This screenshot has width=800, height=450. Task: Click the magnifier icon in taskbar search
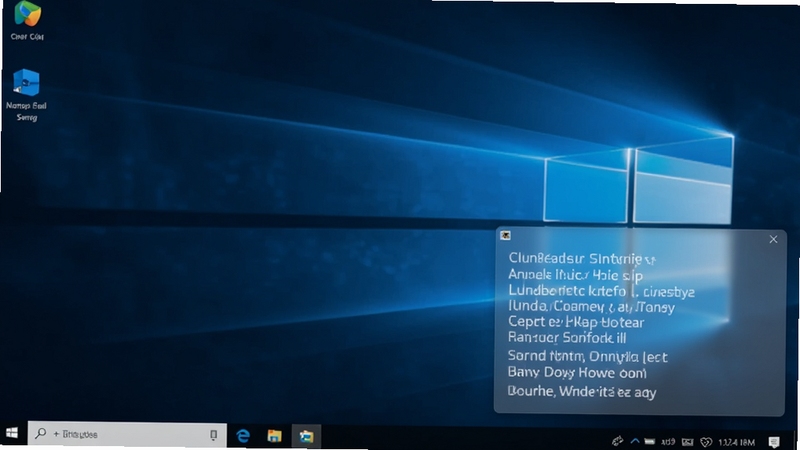coord(40,434)
